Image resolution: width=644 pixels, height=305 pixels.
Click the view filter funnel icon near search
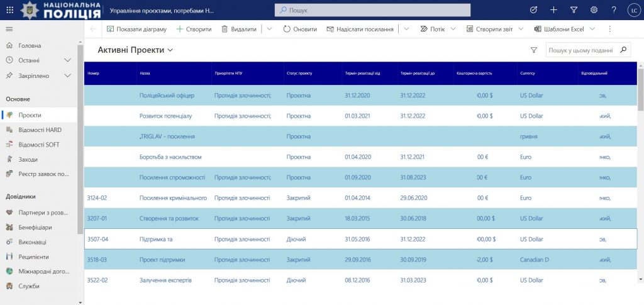point(533,50)
